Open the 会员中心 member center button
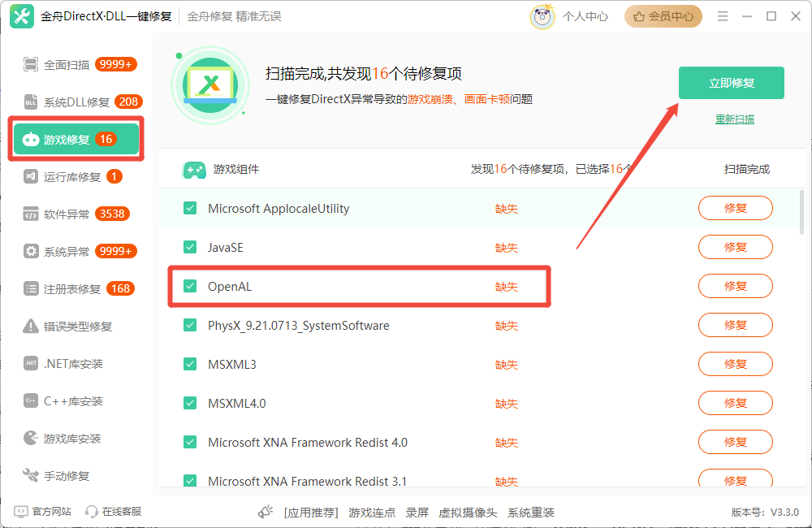 coord(663,16)
